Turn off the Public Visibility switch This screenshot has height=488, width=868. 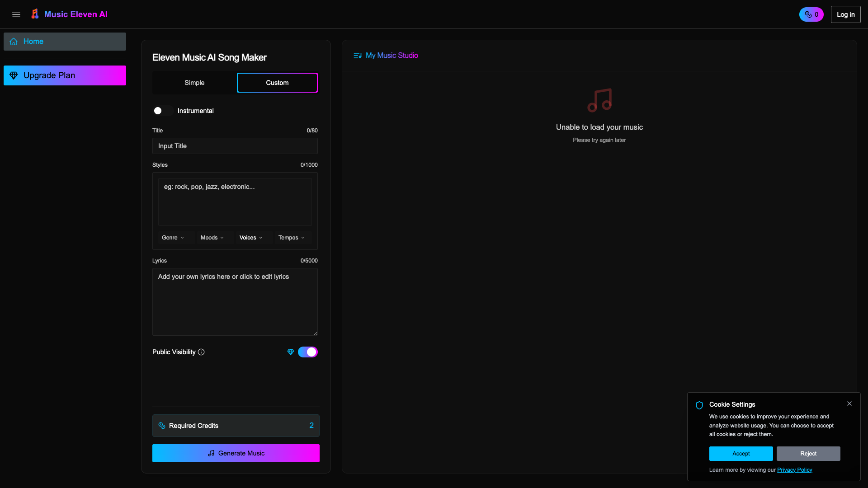308,352
